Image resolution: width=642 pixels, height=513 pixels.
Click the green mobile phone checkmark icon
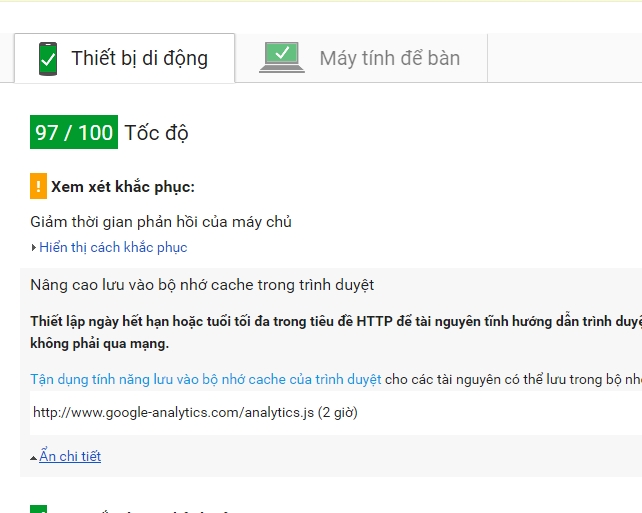48,59
